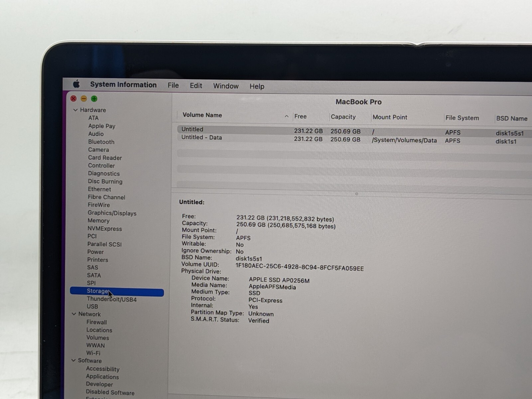Select Card Reader in the sidebar
This screenshot has height=399, width=532.
pyautogui.click(x=105, y=158)
